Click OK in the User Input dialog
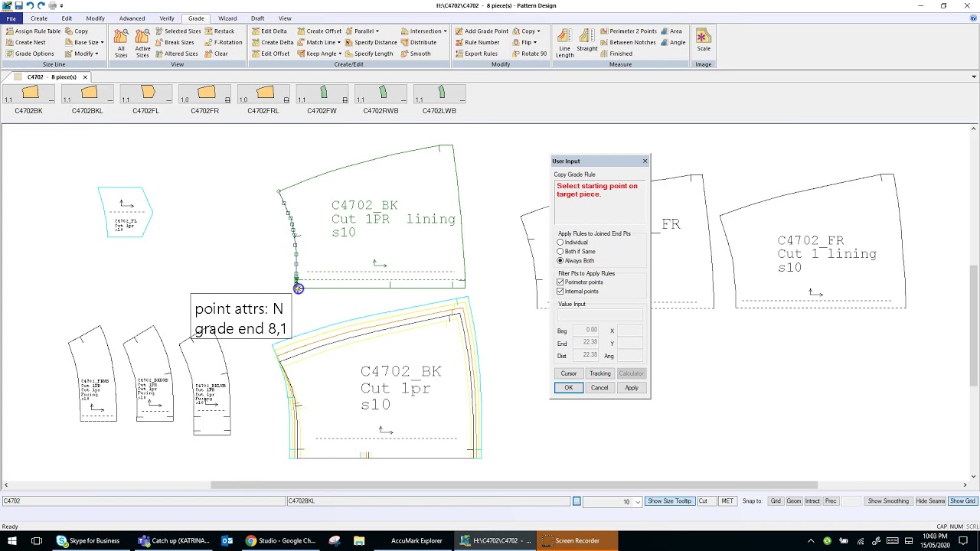This screenshot has height=551, width=980. pos(568,388)
